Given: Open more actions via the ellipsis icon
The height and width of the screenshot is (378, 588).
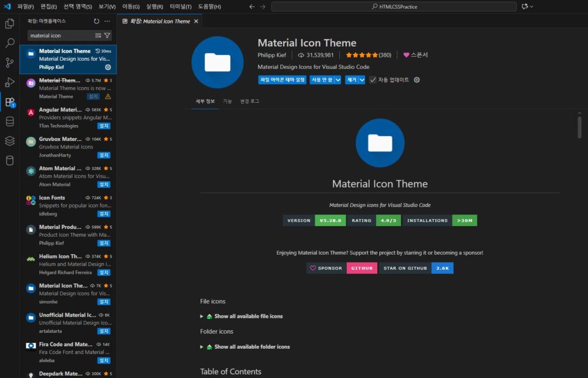Looking at the screenshot, I should [107, 21].
